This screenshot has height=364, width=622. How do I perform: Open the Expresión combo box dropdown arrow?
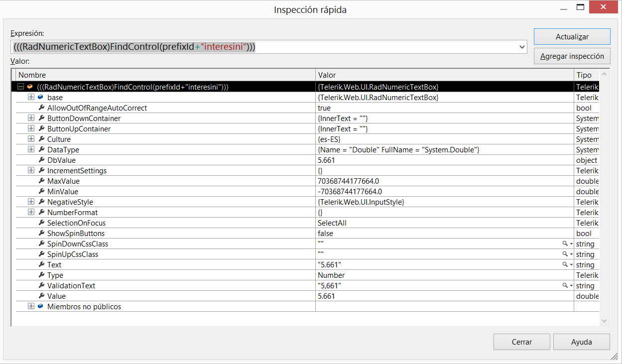coord(522,47)
